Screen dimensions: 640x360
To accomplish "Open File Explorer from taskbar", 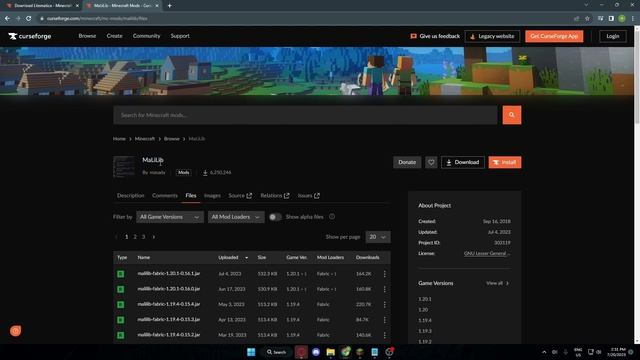I will [331, 352].
